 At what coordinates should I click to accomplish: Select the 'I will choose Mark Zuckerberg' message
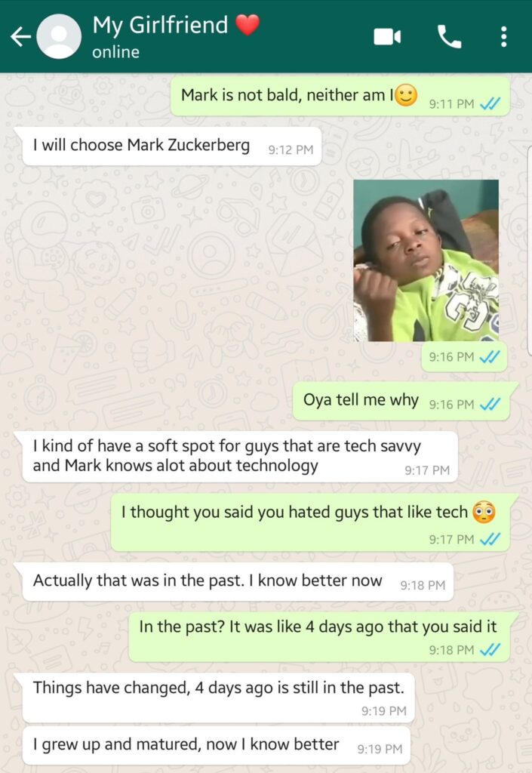click(x=172, y=146)
